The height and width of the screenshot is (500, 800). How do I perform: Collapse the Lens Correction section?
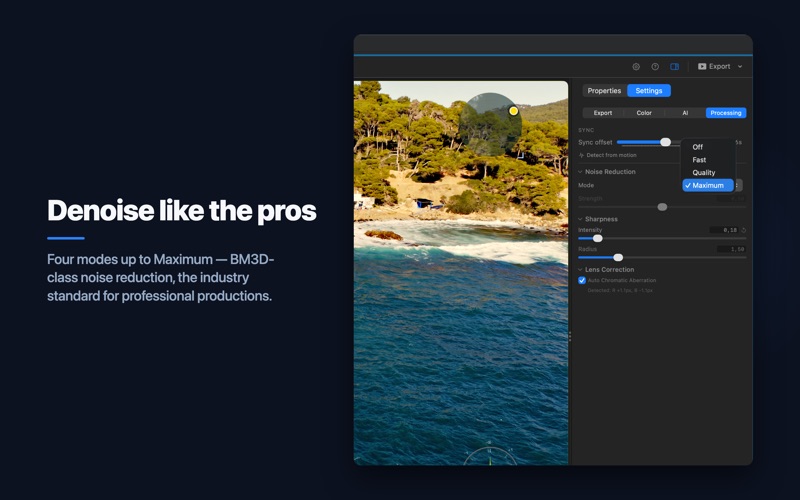click(580, 269)
